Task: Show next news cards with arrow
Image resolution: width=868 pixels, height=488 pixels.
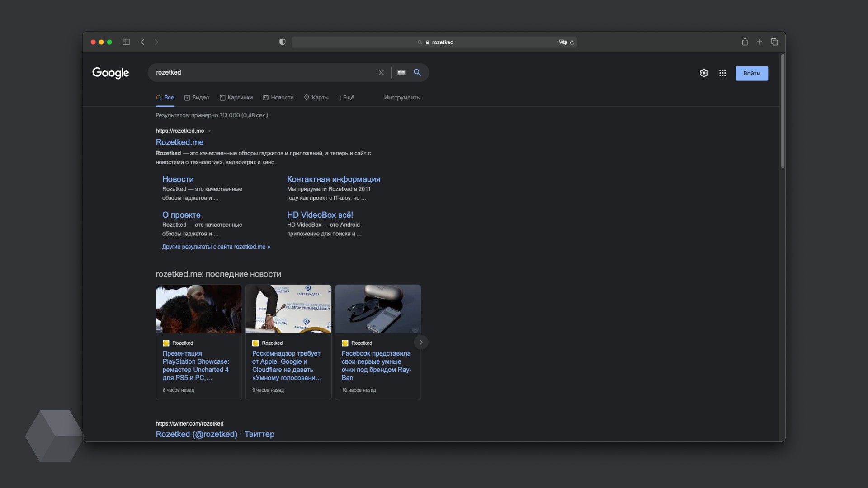Action: (x=421, y=343)
